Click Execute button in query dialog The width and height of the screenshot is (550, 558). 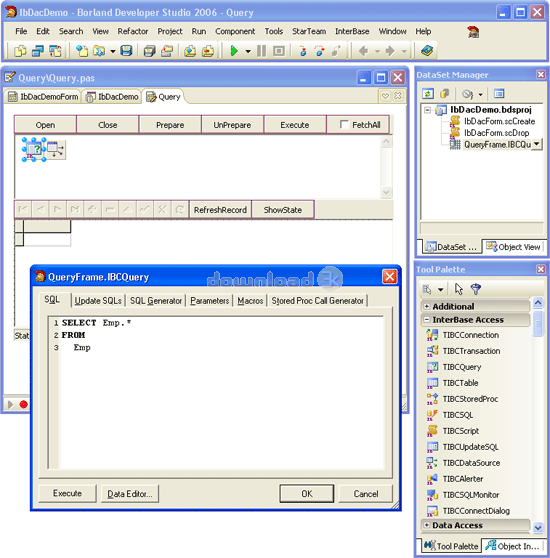67,493
